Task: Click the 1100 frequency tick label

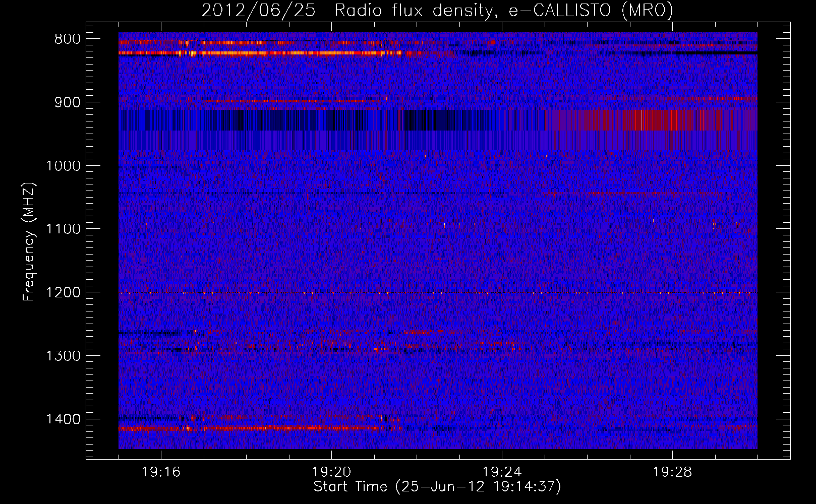Action: [x=63, y=229]
